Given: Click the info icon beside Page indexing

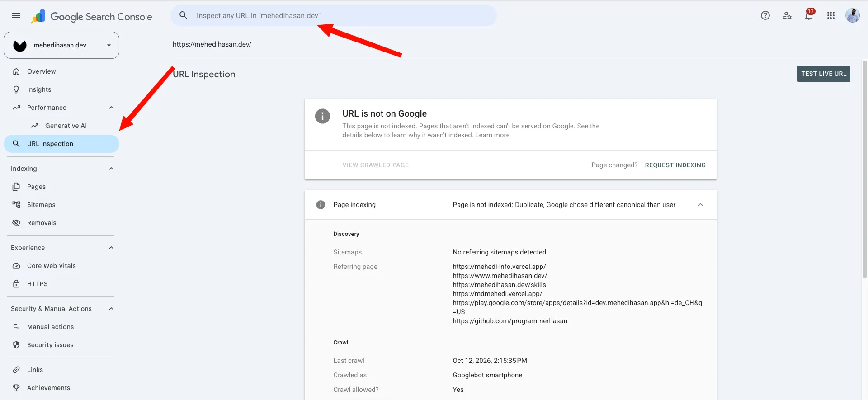Looking at the screenshot, I should click(321, 205).
